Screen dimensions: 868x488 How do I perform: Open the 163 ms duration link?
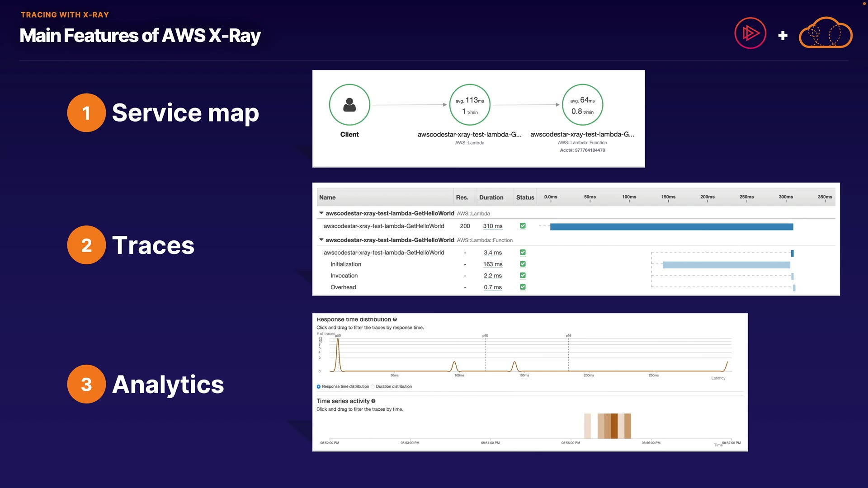point(493,264)
